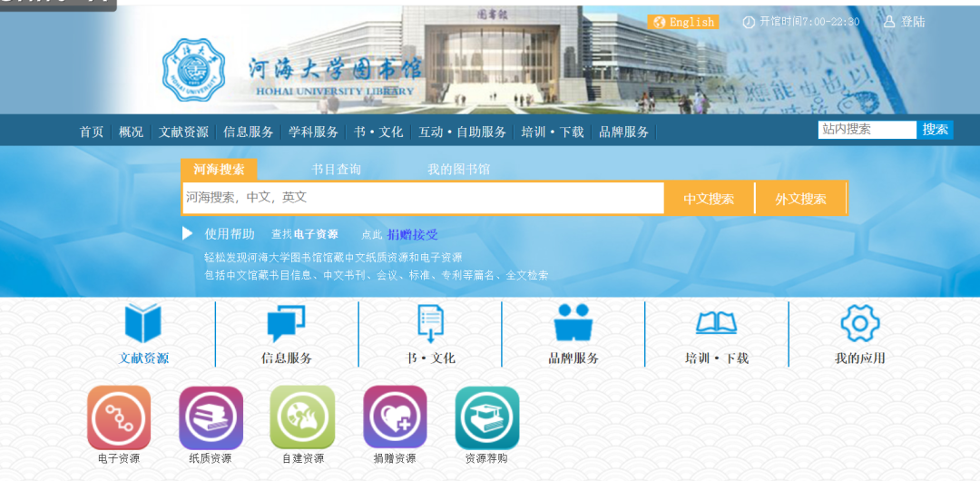Open the 资源荐购 teal graduation cap icon
The width and height of the screenshot is (980, 481).
tap(487, 417)
